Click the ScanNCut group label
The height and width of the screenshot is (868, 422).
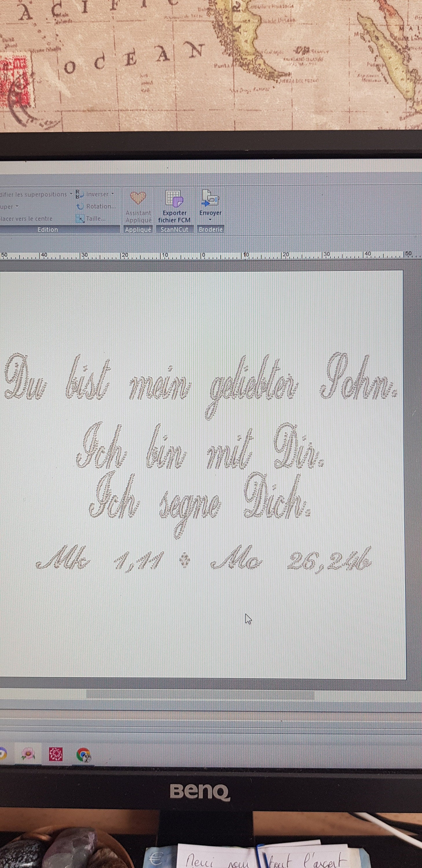point(174,229)
